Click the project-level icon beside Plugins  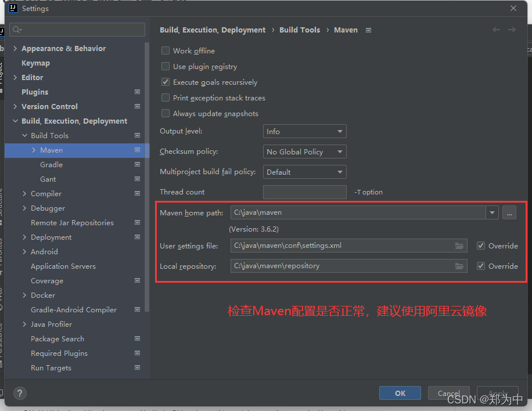[138, 92]
